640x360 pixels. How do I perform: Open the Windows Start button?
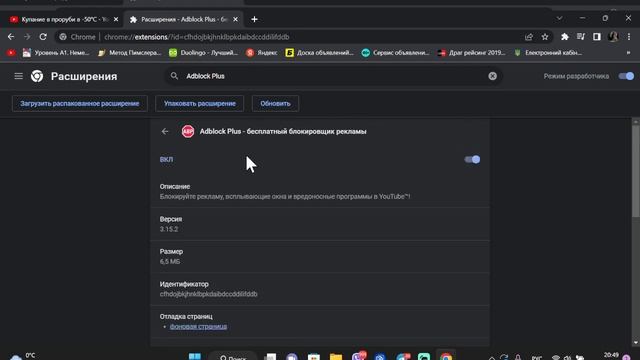(x=195, y=356)
